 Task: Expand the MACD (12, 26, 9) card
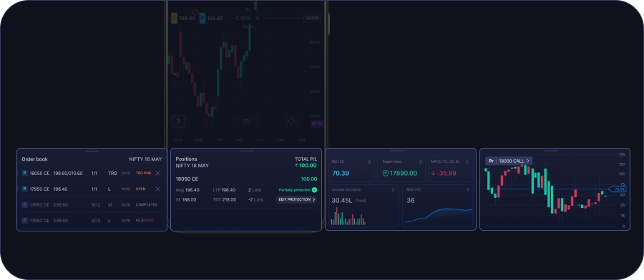click(467, 162)
